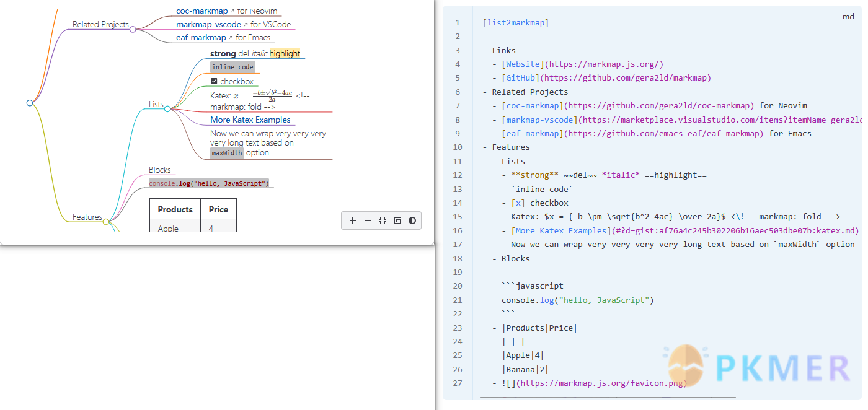Select the Lists node label
The width and height of the screenshot is (868, 410).
point(156,104)
